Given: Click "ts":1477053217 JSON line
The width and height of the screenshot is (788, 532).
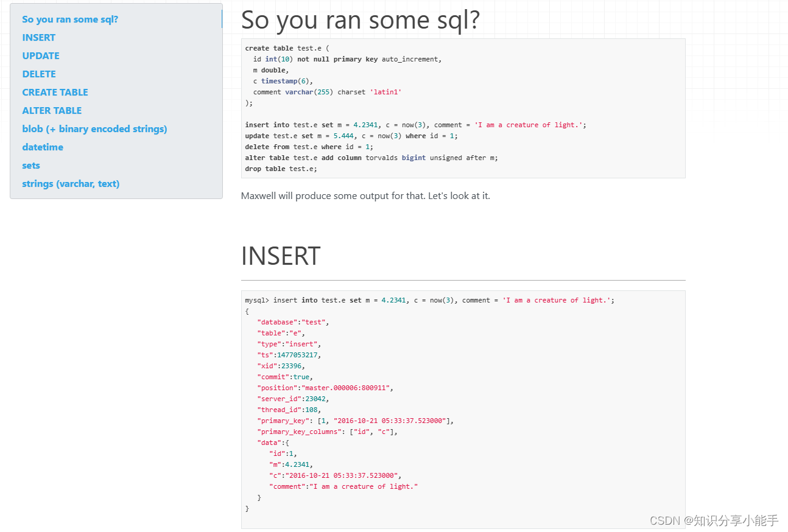Looking at the screenshot, I should (x=289, y=355).
